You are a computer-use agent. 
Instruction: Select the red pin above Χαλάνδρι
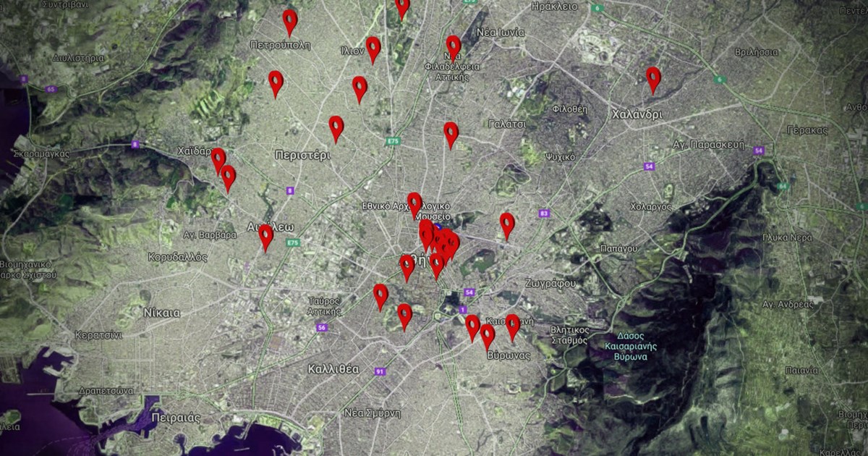(653, 79)
